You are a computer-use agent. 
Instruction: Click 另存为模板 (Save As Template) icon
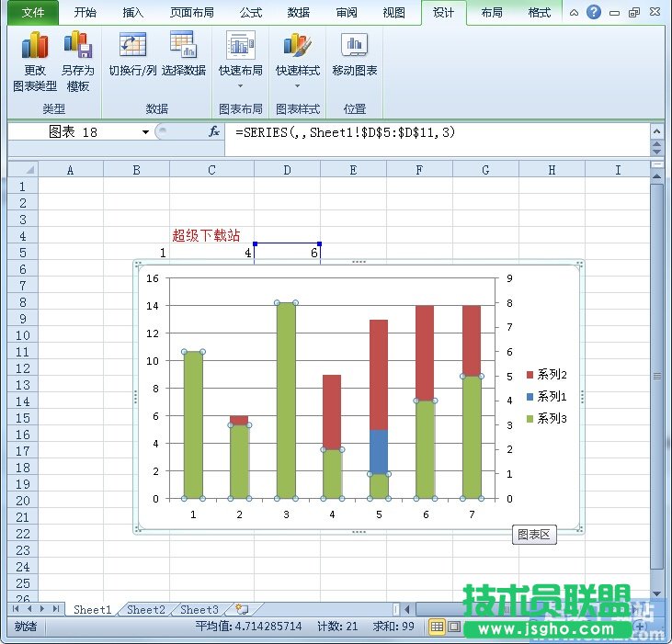[x=77, y=46]
